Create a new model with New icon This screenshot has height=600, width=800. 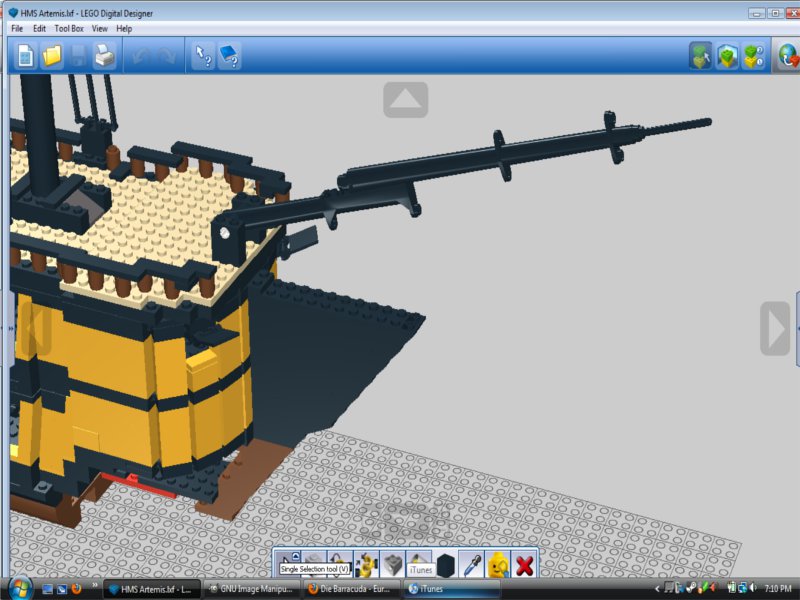(25, 55)
